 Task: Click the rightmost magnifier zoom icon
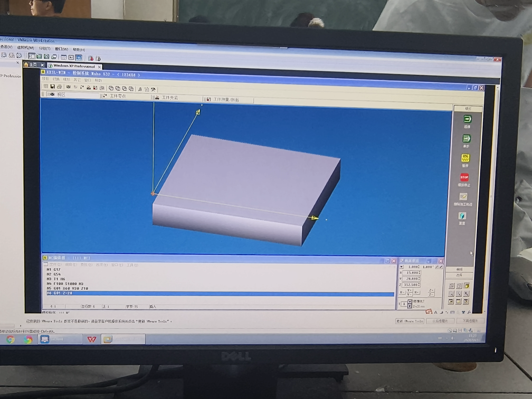(466, 294)
